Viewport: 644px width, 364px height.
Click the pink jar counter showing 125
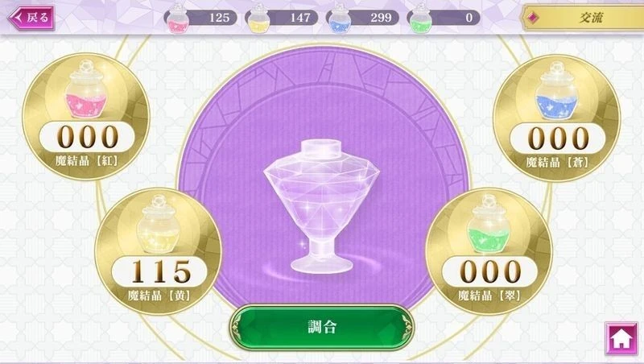(x=200, y=18)
